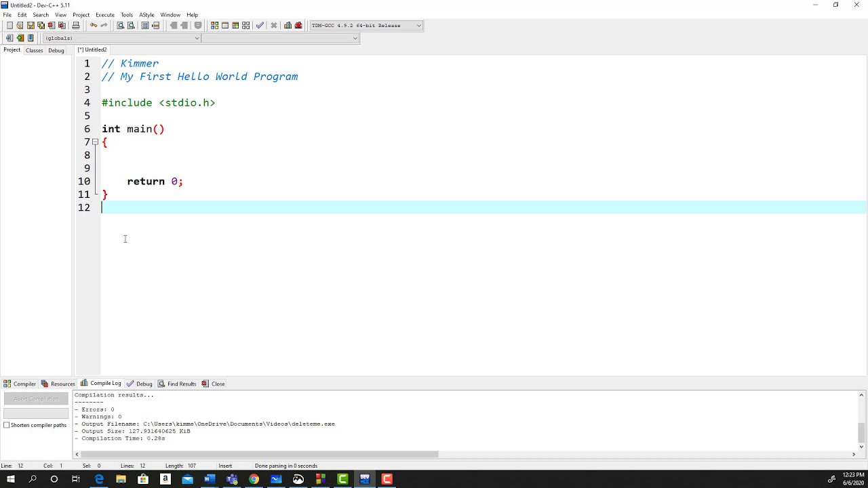Open the (globals) scope dropdown
The width and height of the screenshot is (868, 488).
pyautogui.click(x=122, y=38)
